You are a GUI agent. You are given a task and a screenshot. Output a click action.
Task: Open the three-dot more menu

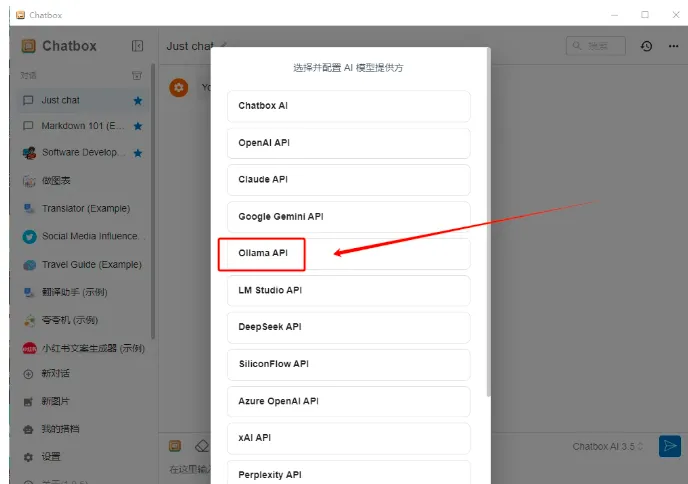coord(674,46)
